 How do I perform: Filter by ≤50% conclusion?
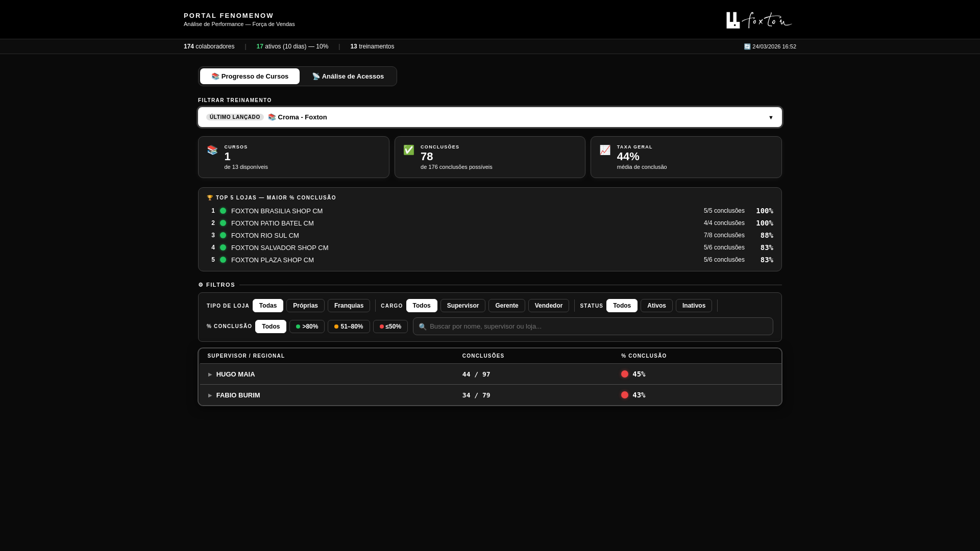coord(390,327)
